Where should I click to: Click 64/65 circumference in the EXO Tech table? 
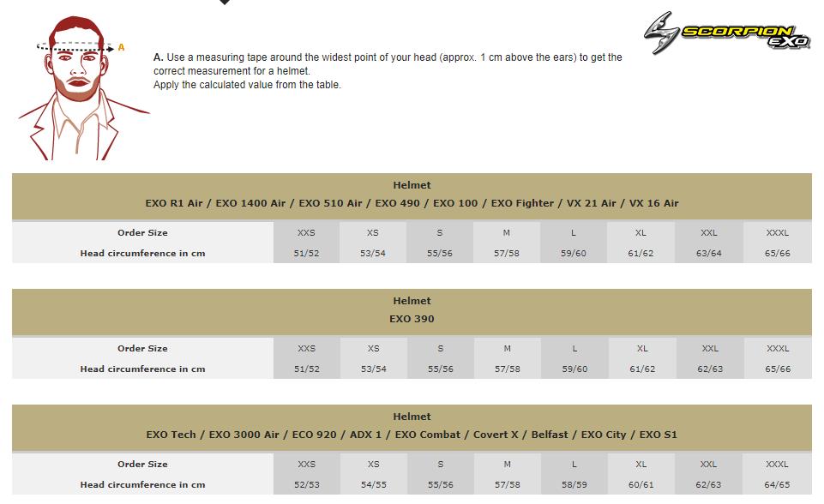coord(777,485)
